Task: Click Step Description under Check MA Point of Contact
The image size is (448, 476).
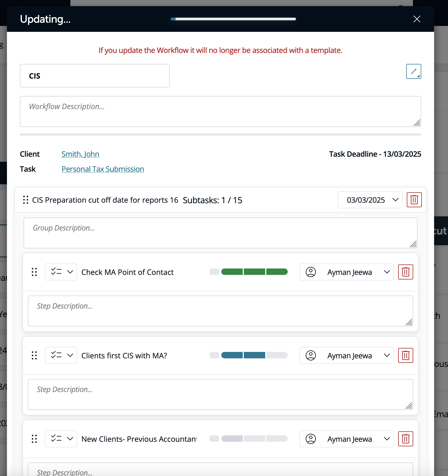Action: [x=220, y=311]
